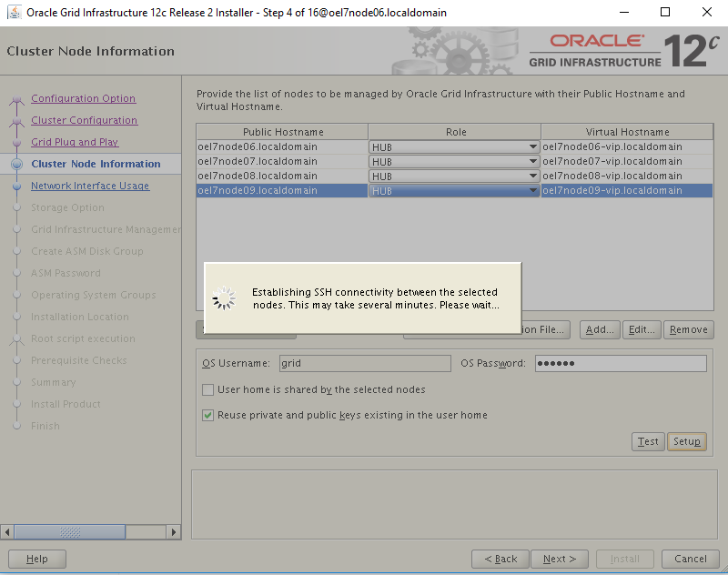This screenshot has height=575, width=728.
Task: Click the Cluster Node Information step bullet
Action: pos(16,165)
